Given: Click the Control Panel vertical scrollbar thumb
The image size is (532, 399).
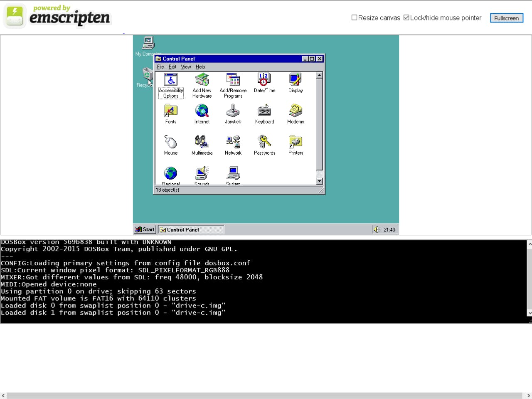Looking at the screenshot, I should 320,124.
